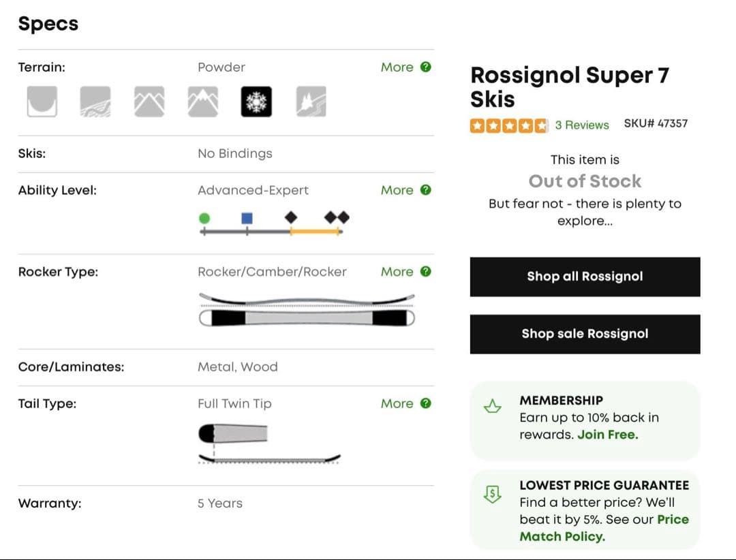Show More details for Tail Type
Screen dimensions: 736x560
pos(405,403)
